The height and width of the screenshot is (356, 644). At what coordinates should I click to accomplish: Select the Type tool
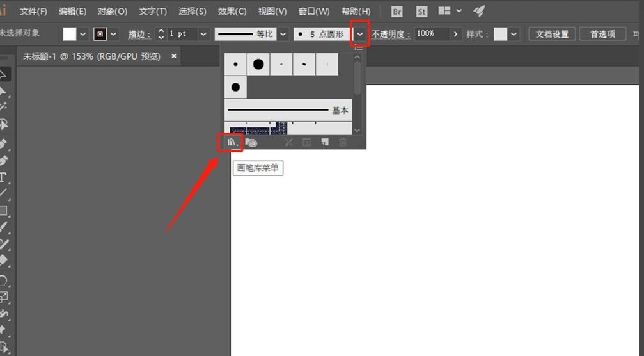click(3, 177)
